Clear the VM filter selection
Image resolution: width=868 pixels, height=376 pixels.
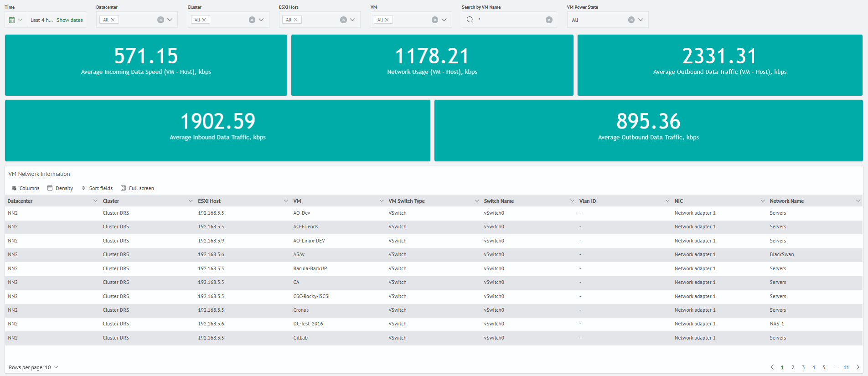[435, 20]
